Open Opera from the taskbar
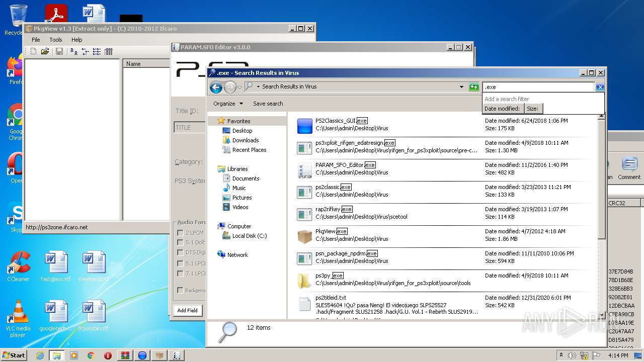644x362 pixels. [108, 355]
